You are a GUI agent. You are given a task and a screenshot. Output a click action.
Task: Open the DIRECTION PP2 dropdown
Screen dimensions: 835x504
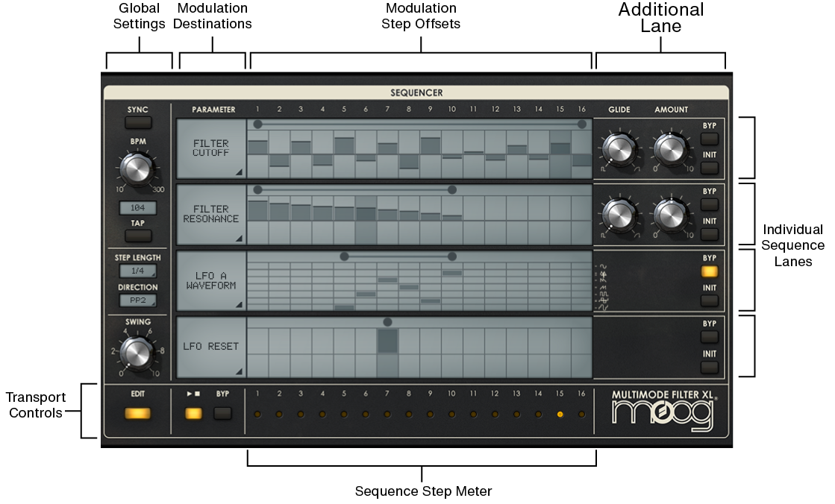click(x=137, y=300)
